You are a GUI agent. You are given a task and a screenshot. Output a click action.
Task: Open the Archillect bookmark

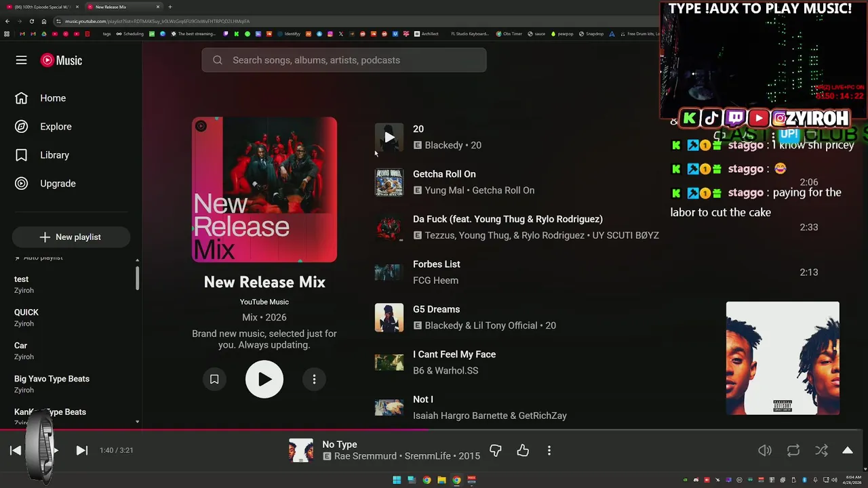tap(427, 34)
